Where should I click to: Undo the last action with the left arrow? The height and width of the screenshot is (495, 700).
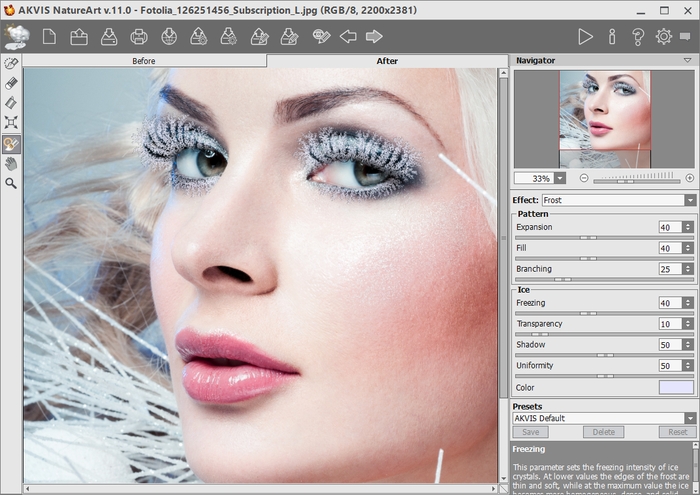348,37
